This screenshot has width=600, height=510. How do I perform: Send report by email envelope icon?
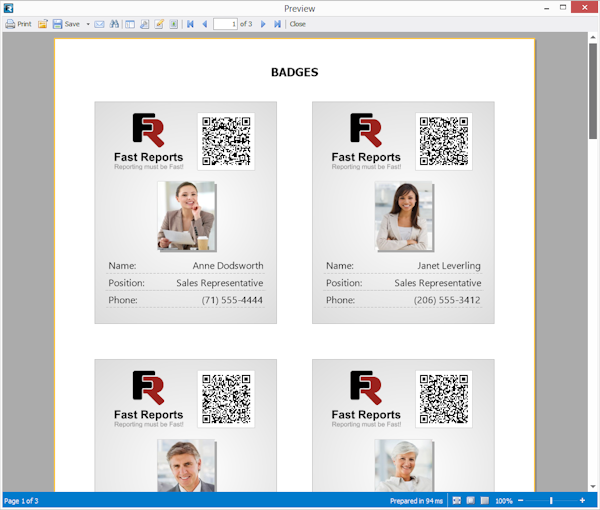[x=99, y=24]
